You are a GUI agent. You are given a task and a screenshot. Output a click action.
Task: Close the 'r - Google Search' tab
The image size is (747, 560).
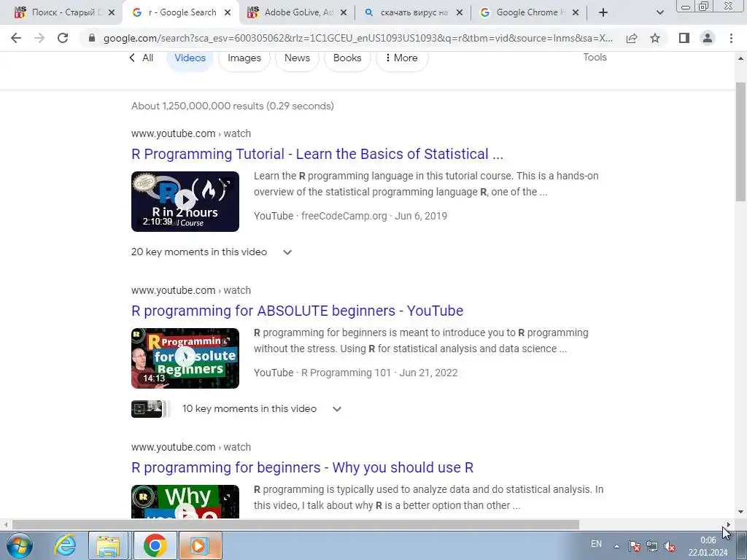pyautogui.click(x=228, y=12)
